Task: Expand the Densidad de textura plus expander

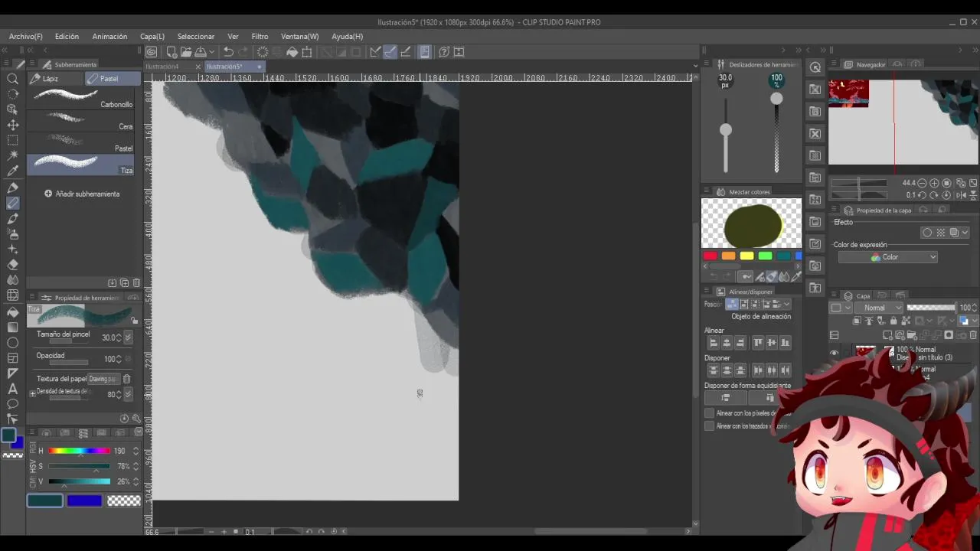Action: click(32, 393)
